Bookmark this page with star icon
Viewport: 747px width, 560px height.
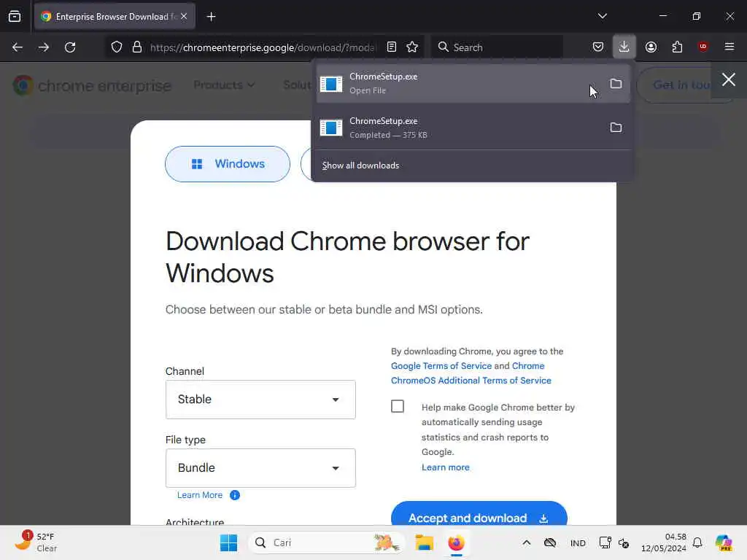pyautogui.click(x=412, y=47)
